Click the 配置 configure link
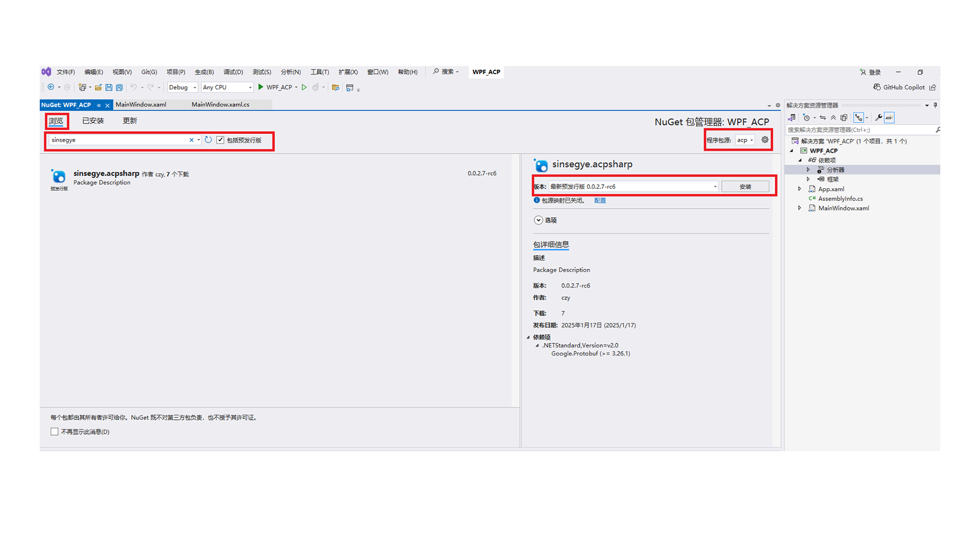Screen dimensions: 980x551 click(x=600, y=201)
